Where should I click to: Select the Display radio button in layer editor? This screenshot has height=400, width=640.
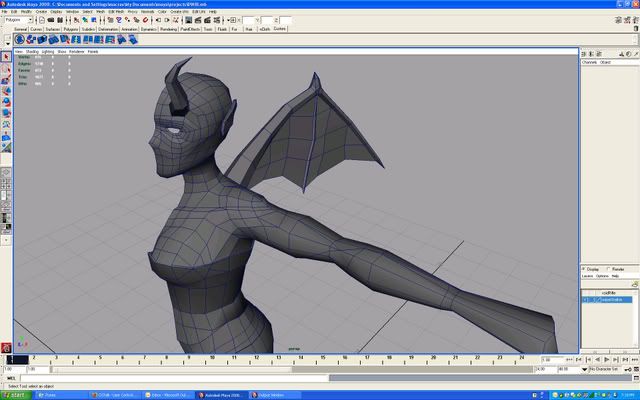coord(585,269)
